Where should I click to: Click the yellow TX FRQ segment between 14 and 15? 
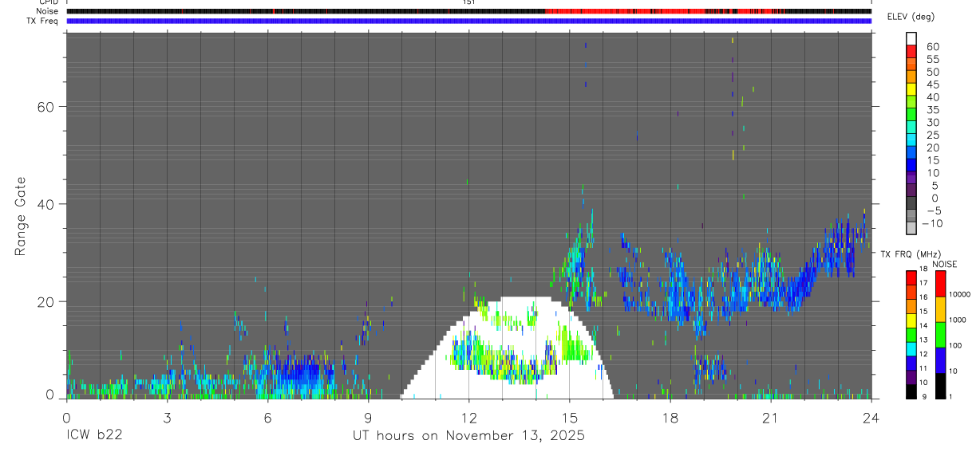tap(911, 320)
